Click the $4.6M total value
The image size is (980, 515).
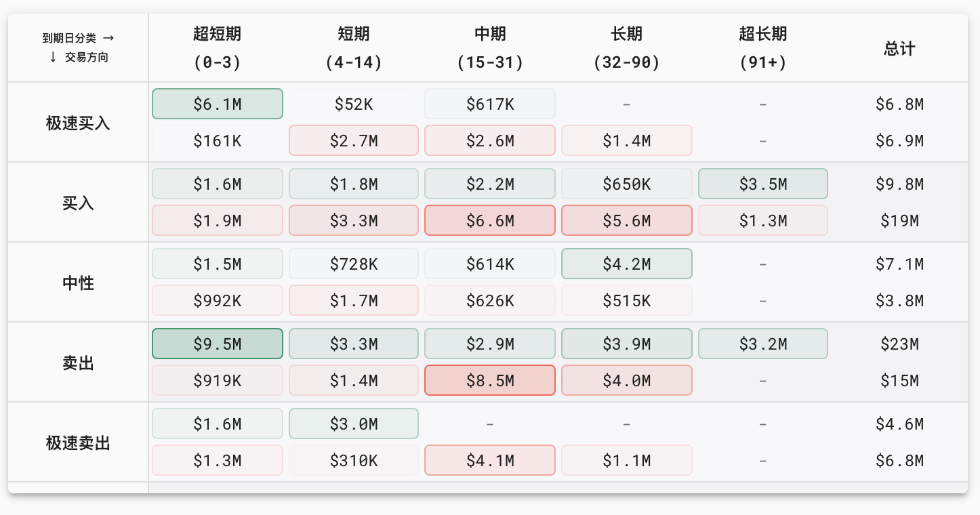899,424
